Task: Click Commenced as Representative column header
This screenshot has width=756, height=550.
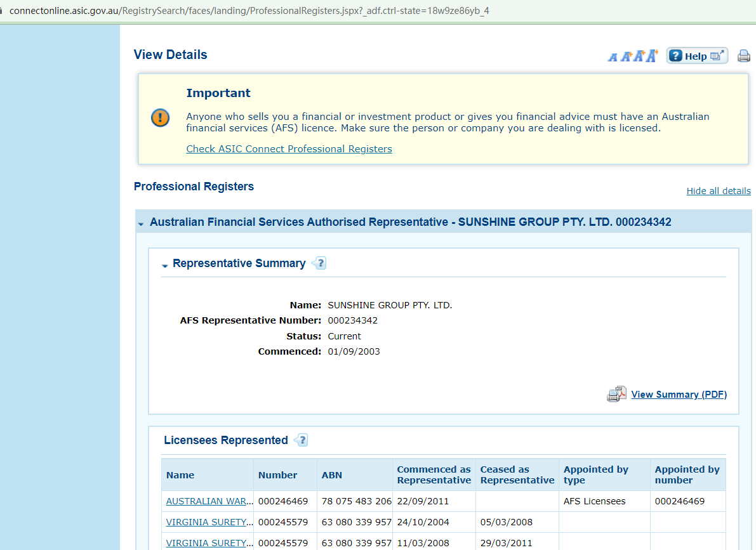Action: point(434,475)
